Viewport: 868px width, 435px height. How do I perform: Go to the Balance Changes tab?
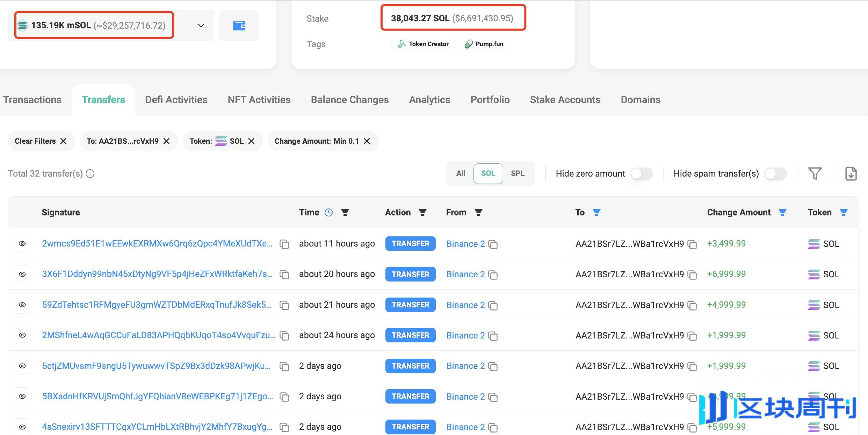[x=350, y=100]
